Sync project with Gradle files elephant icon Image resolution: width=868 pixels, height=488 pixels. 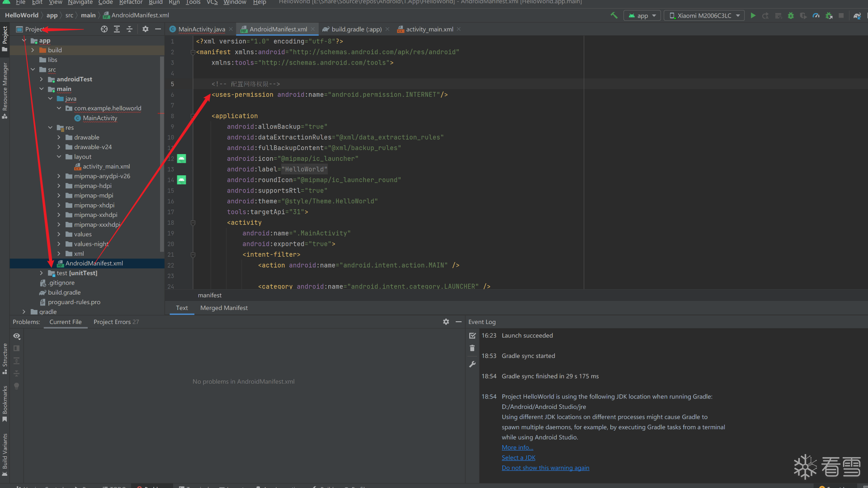tap(857, 15)
